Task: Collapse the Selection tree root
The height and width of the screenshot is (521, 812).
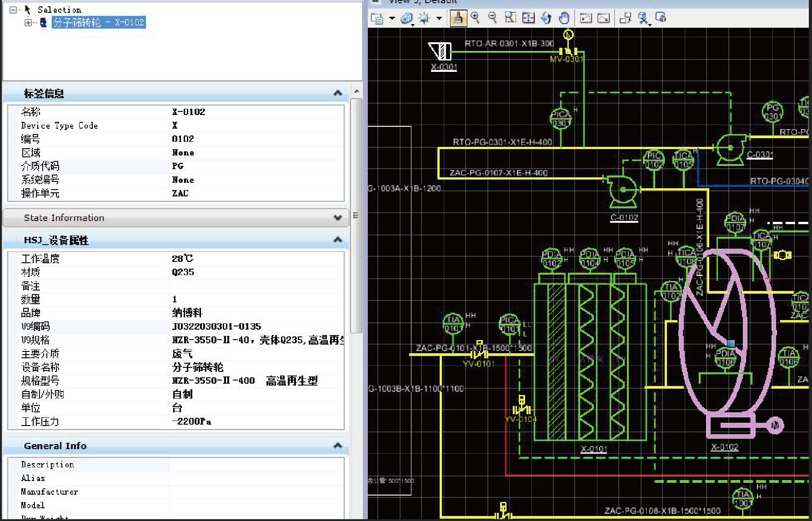Action: click(13, 10)
